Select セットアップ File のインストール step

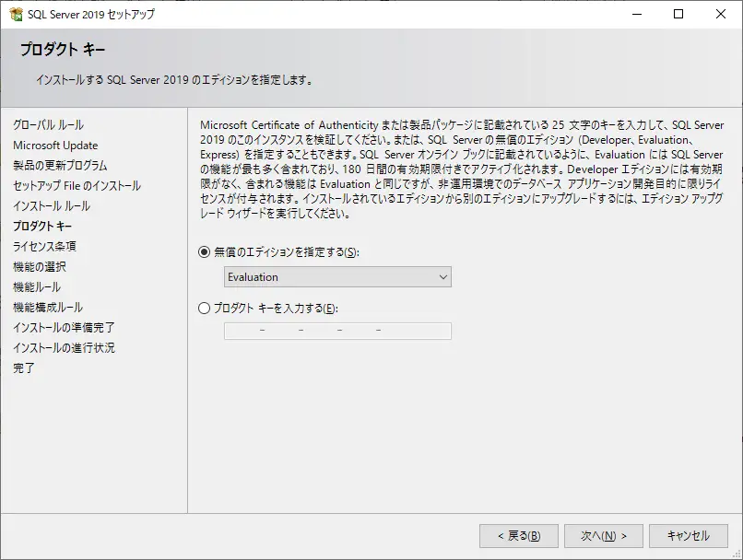[77, 186]
